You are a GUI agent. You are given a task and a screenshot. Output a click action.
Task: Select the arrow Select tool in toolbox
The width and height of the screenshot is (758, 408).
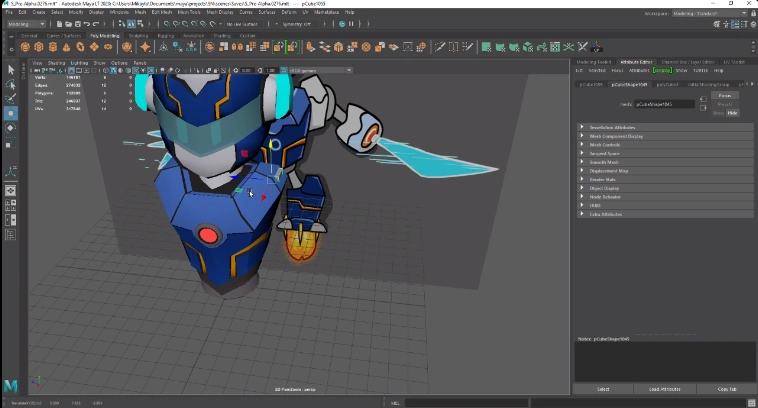(x=11, y=70)
